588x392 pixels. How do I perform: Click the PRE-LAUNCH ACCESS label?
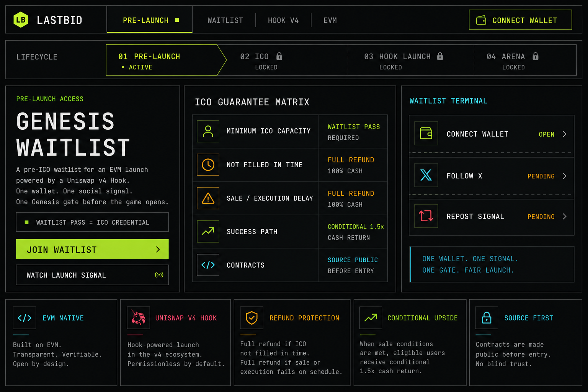pyautogui.click(x=50, y=99)
